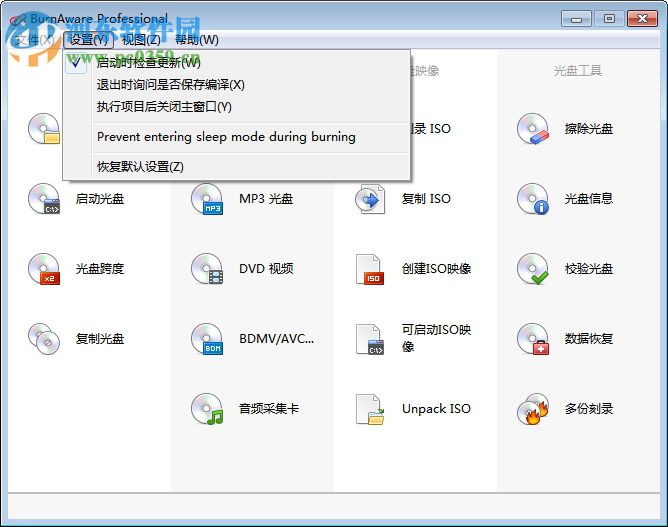Viewport: 668px width, 527px height.
Task: Open the Unpack ISO folder icon
Action: coord(370,409)
